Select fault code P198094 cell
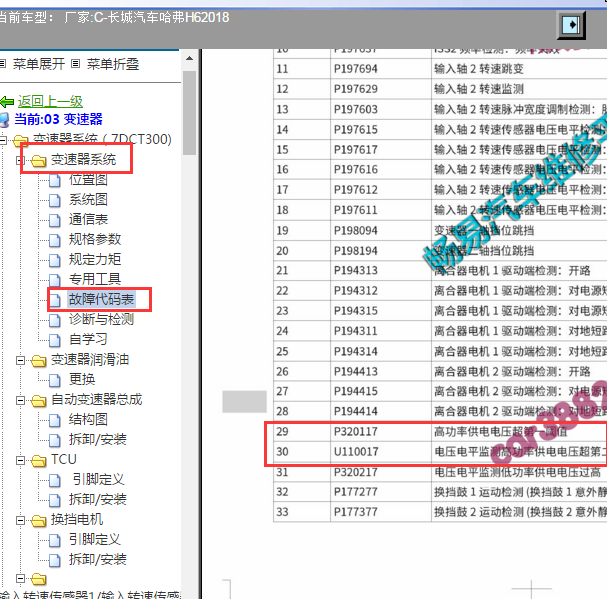607x599 pixels. (x=381, y=230)
